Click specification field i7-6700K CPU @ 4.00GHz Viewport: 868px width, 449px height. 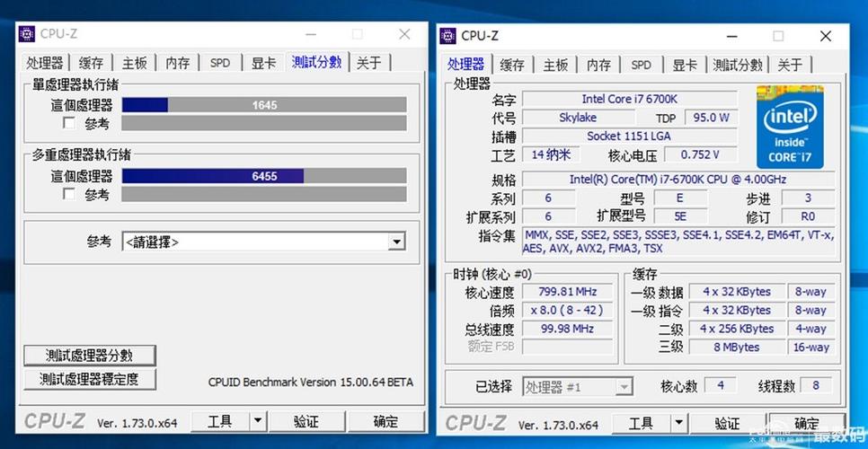click(678, 180)
